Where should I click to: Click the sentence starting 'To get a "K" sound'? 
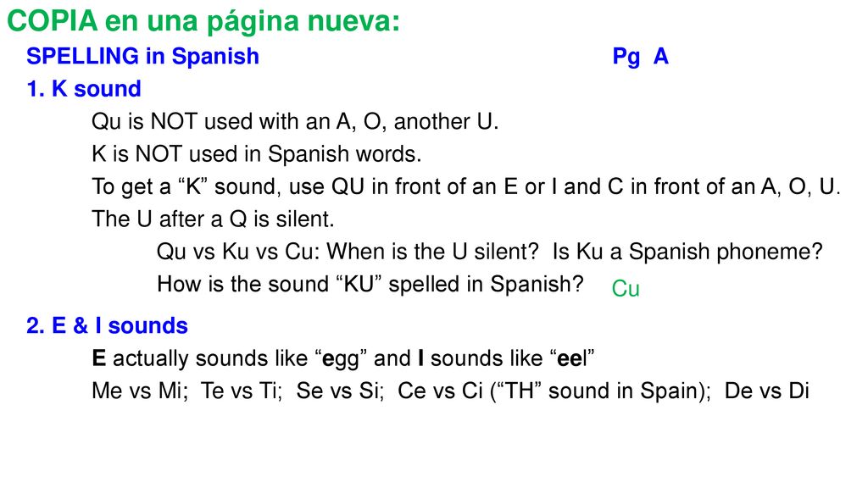[x=466, y=187]
